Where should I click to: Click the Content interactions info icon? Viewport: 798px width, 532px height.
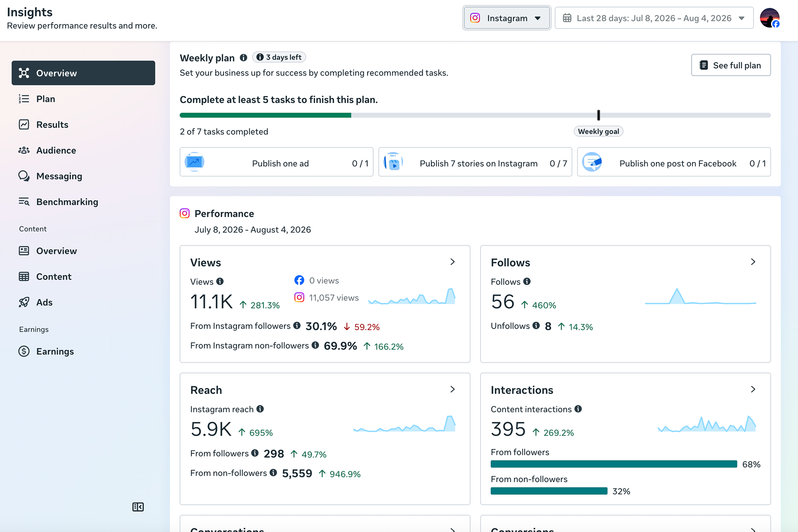pyautogui.click(x=578, y=409)
